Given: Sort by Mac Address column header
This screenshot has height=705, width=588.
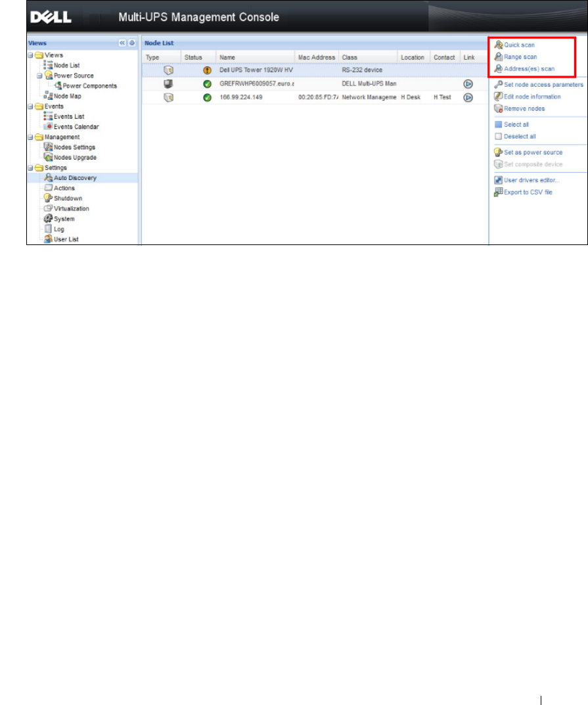Looking at the screenshot, I should pyautogui.click(x=317, y=58).
